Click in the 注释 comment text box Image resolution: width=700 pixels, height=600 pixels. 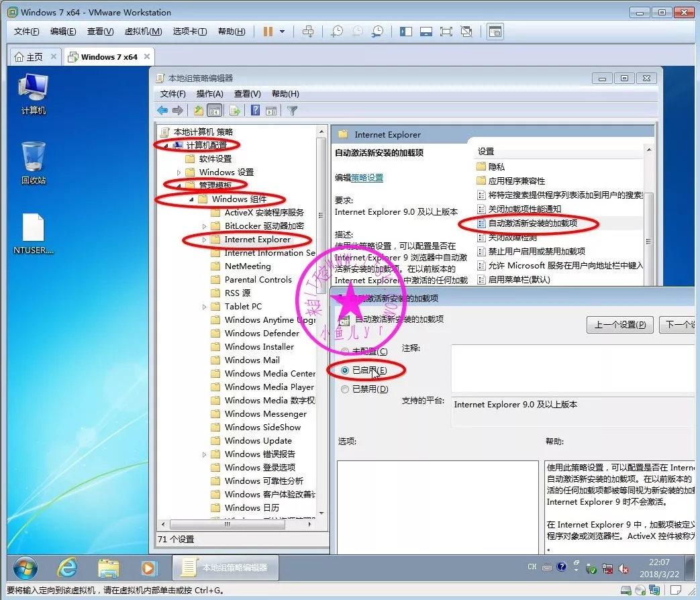[x=572, y=368]
